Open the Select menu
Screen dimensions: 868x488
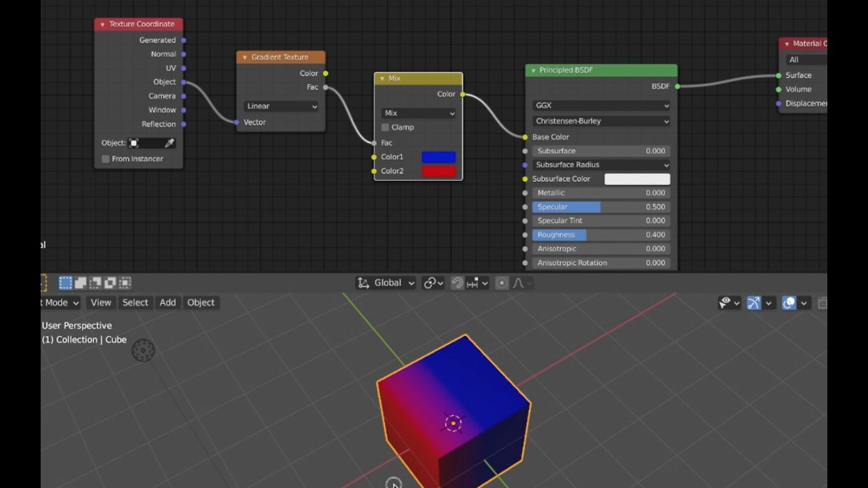[135, 303]
